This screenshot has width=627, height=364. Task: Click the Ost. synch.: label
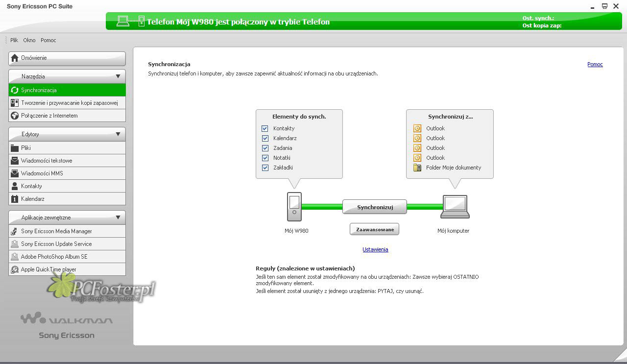tap(538, 18)
